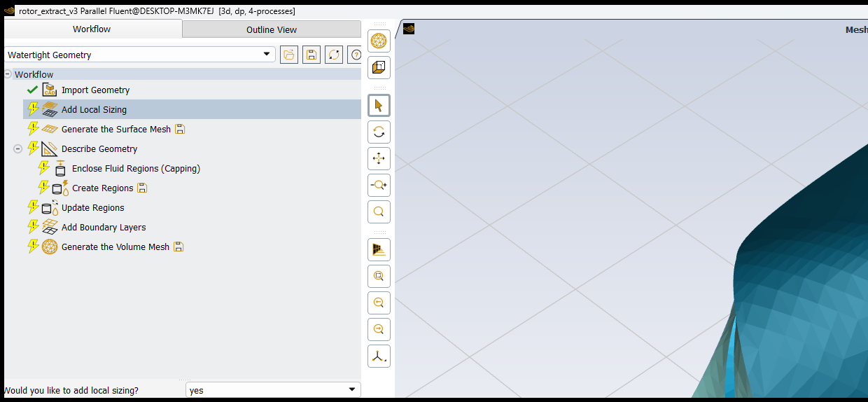Viewport: 868px width, 402px height.
Task: Click the Describe Geometry ruler icon
Action: pyautogui.click(x=50, y=148)
